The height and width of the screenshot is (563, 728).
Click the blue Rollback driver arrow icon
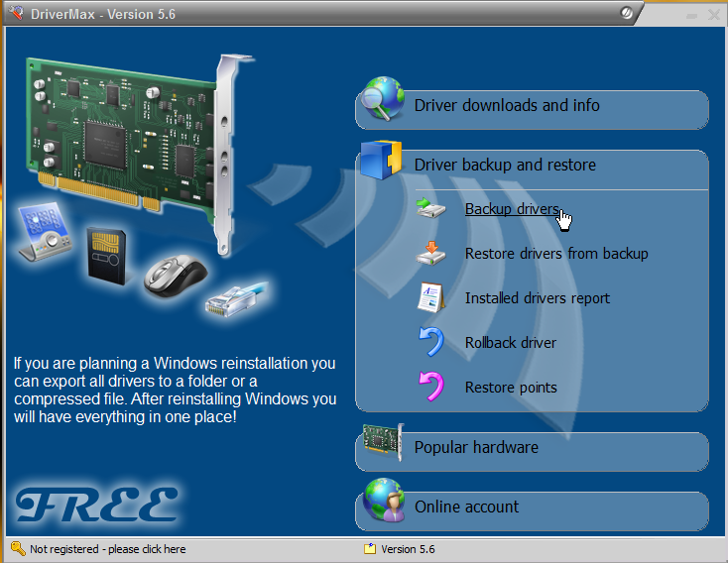click(431, 343)
